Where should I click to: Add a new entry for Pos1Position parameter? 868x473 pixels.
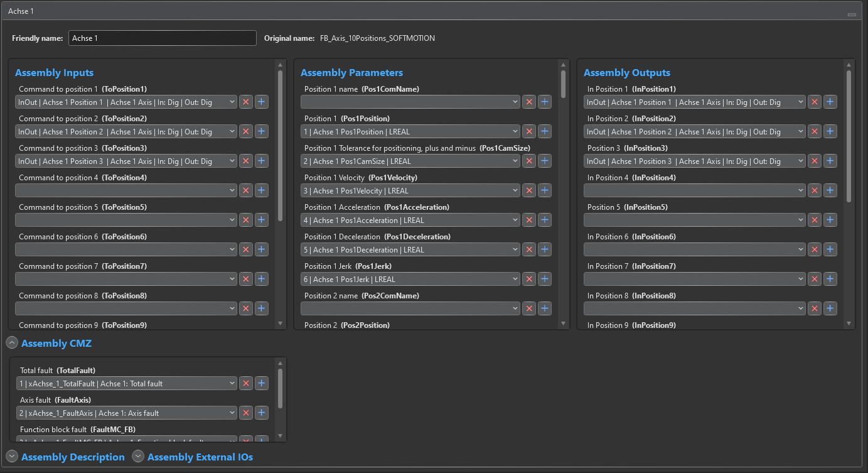(545, 131)
